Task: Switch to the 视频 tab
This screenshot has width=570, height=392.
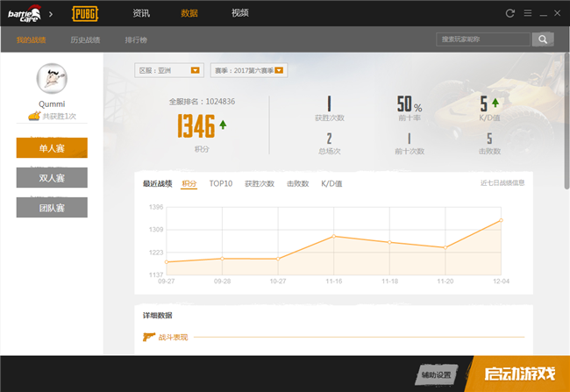Action: click(x=240, y=13)
